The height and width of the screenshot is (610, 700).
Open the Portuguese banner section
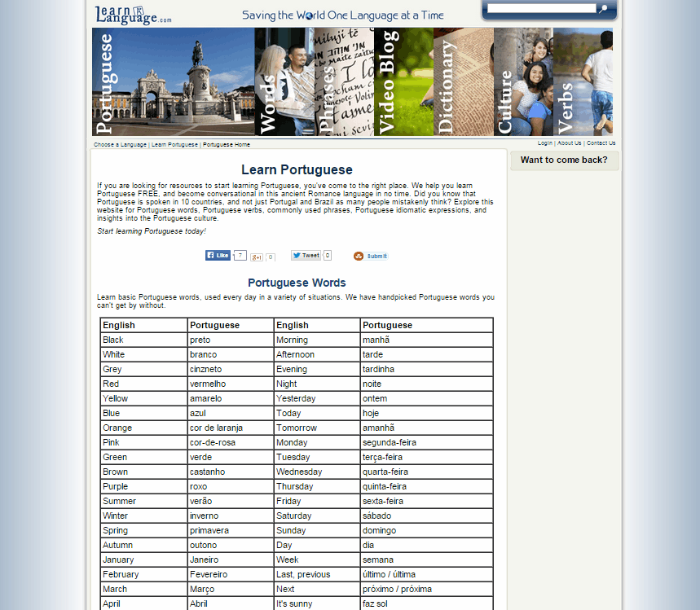[174, 81]
